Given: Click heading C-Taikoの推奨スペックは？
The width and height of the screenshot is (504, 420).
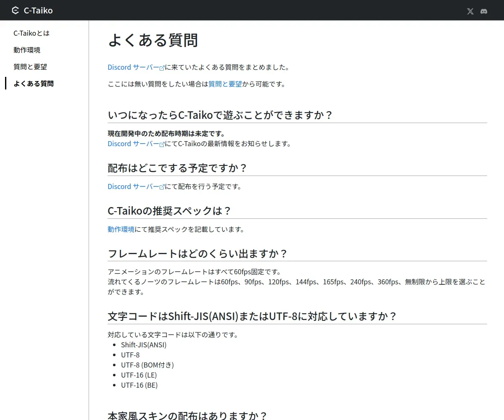Looking at the screenshot, I should [x=170, y=211].
